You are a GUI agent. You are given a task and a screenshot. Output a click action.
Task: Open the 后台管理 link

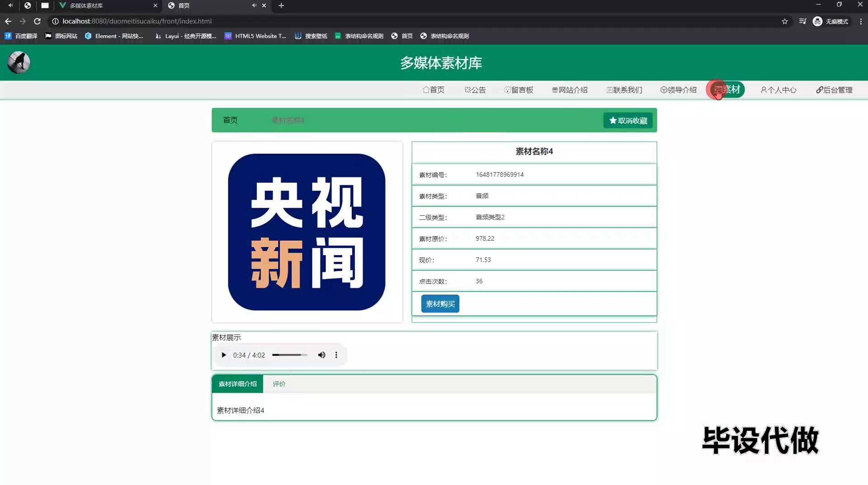834,90
